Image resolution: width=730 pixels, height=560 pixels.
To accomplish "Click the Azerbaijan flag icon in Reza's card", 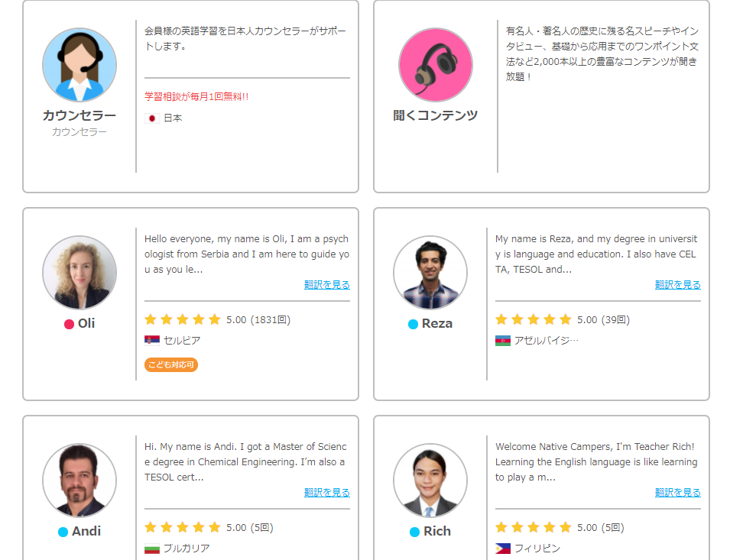I will point(502,341).
